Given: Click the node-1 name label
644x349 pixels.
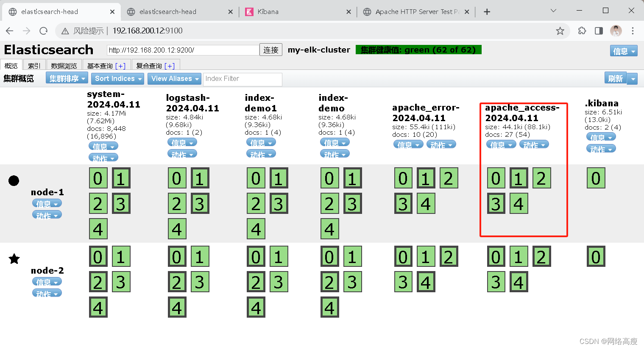Looking at the screenshot, I should coord(47,192).
